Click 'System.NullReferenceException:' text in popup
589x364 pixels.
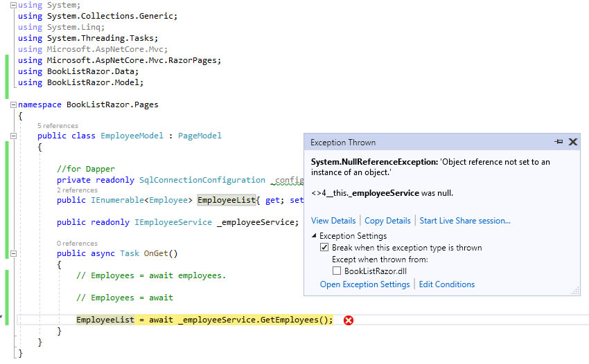[374, 162]
